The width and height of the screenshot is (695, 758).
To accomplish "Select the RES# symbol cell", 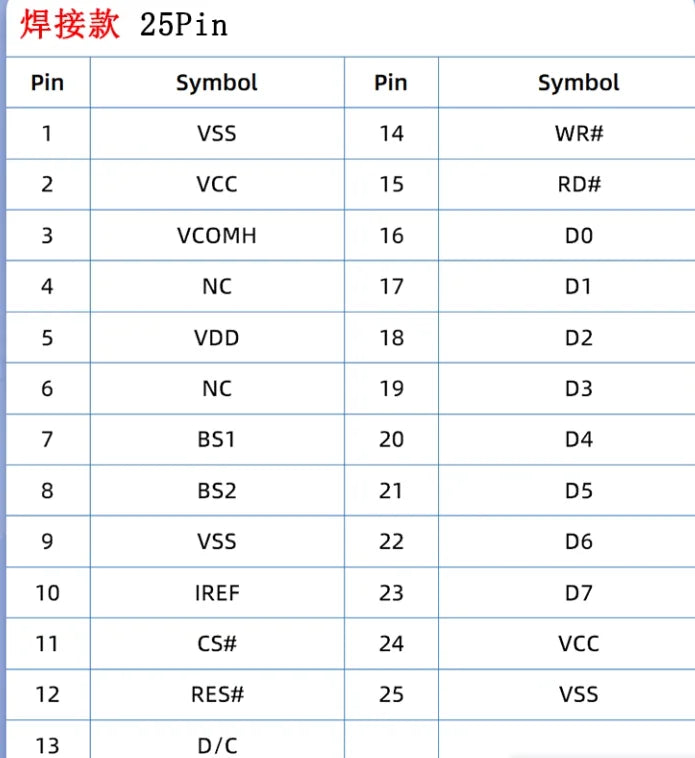I will pyautogui.click(x=217, y=695).
